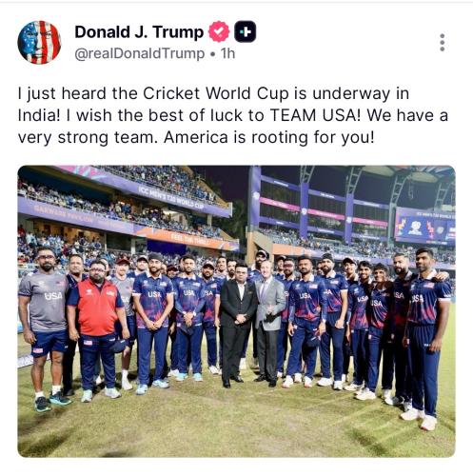Open the post's three-dot options menu

443,43
